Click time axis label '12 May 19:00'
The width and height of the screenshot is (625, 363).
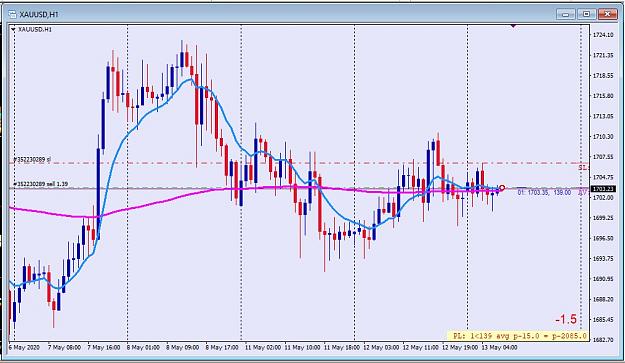pos(460,347)
